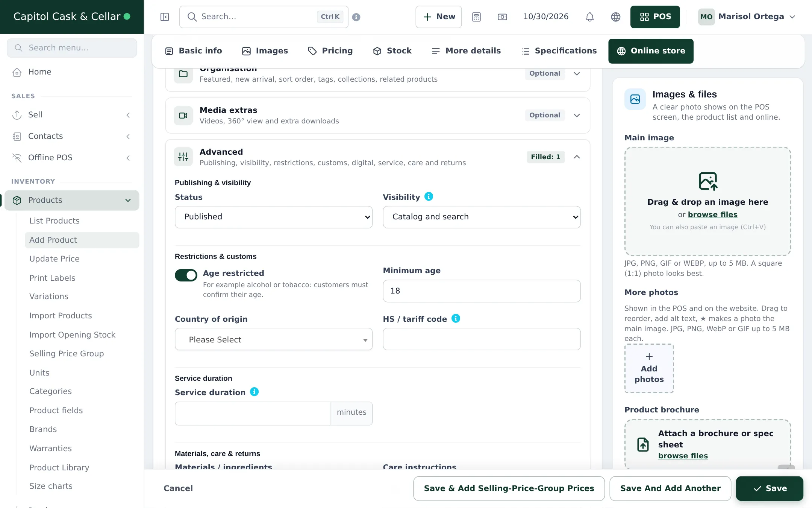Image resolution: width=812 pixels, height=508 pixels.
Task: Focus the top Search box
Action: [x=264, y=17]
